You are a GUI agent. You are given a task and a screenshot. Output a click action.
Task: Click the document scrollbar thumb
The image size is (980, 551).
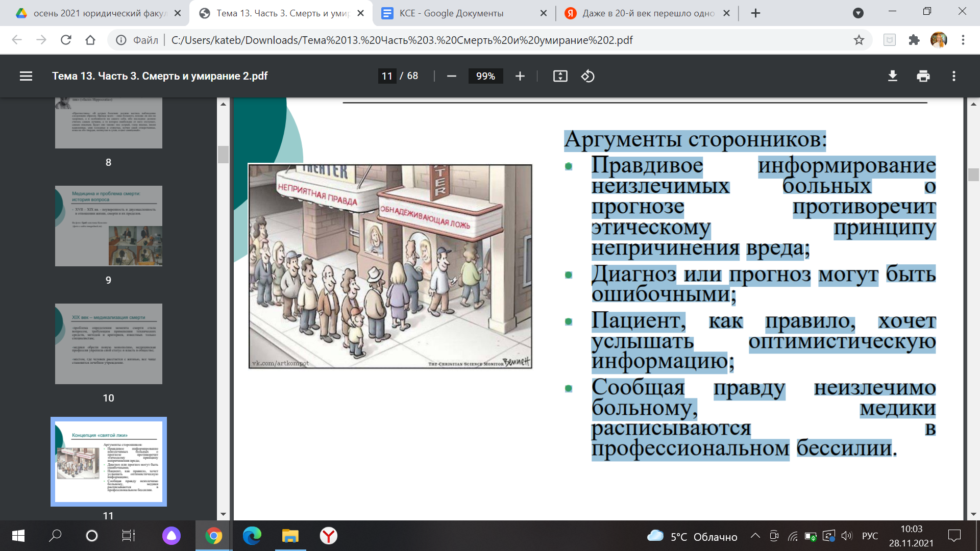[x=973, y=174]
